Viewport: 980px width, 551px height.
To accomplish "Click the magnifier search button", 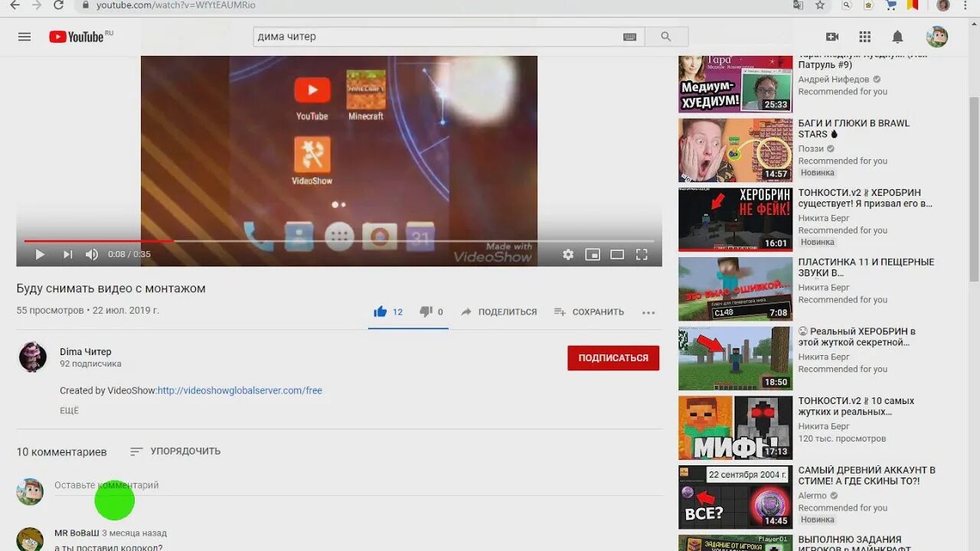I will [x=666, y=37].
